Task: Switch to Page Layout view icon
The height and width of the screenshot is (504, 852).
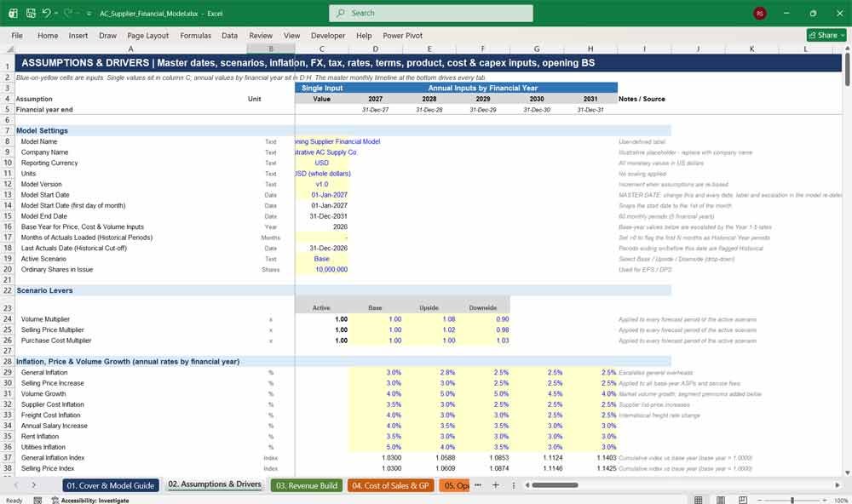Action: click(x=721, y=500)
